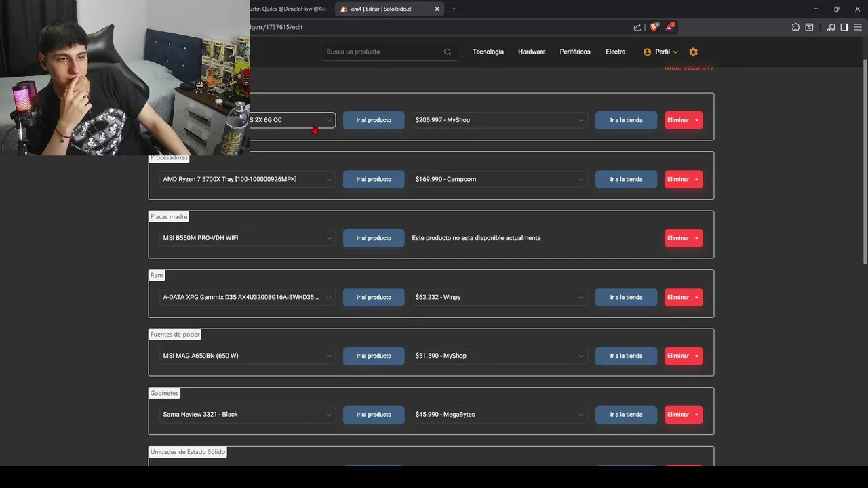Click Ir a la tienda for Winpy

[626, 297]
